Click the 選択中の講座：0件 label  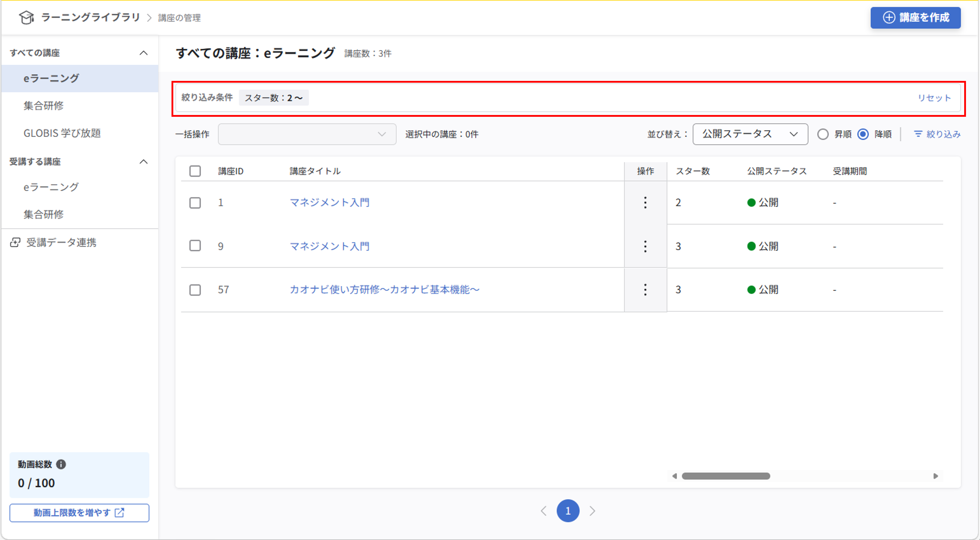pyautogui.click(x=442, y=134)
